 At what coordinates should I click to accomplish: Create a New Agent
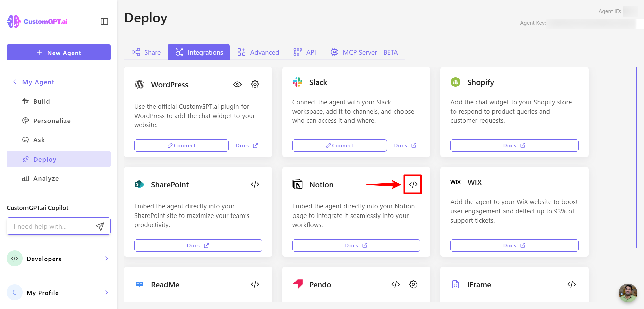[59, 52]
